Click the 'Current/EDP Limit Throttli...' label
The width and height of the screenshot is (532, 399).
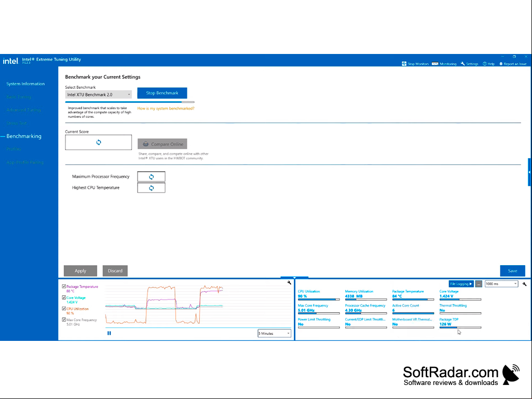tap(365, 319)
